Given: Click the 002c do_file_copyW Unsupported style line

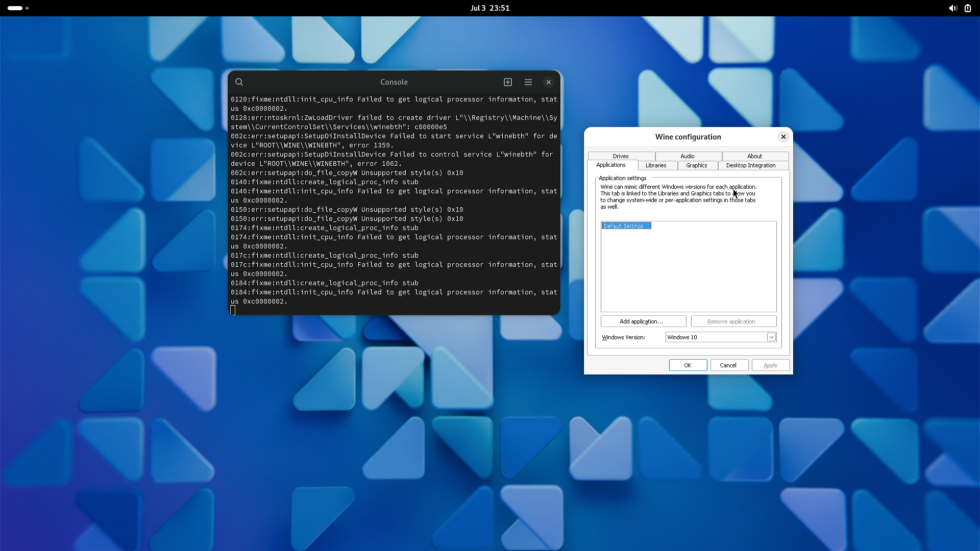Looking at the screenshot, I should point(347,173).
